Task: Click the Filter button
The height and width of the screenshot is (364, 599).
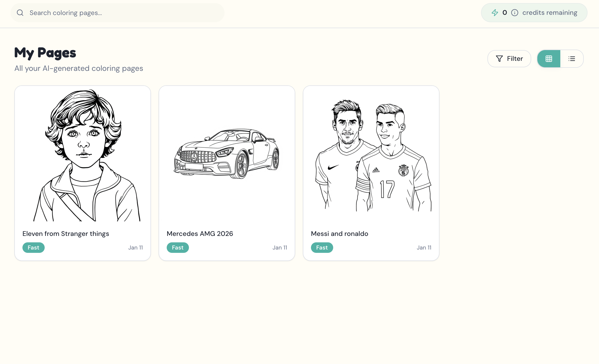Action: tap(509, 58)
